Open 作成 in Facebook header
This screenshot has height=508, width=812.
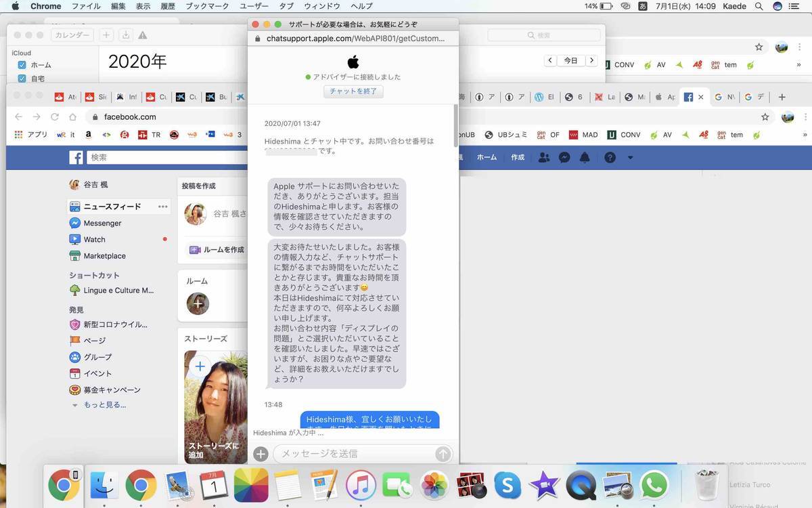tap(518, 157)
